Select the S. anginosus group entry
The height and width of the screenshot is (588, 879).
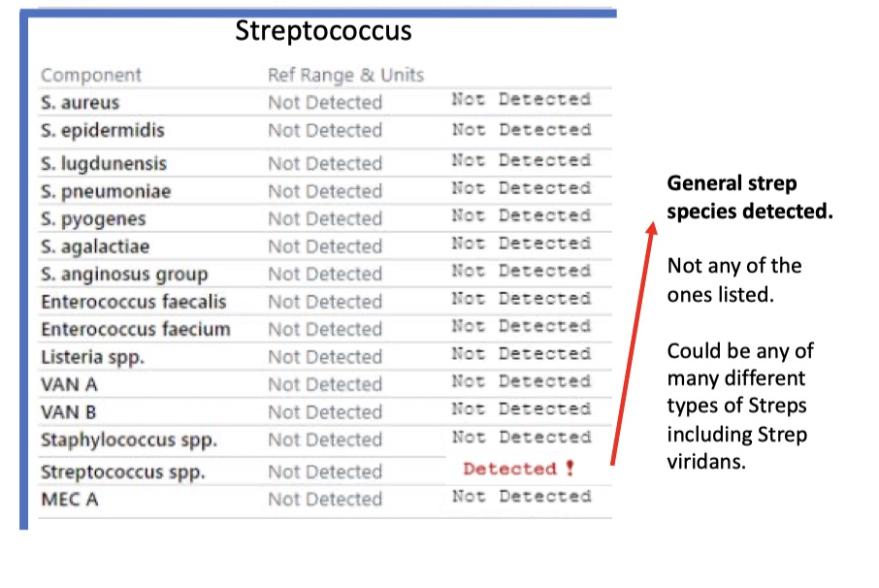click(124, 275)
